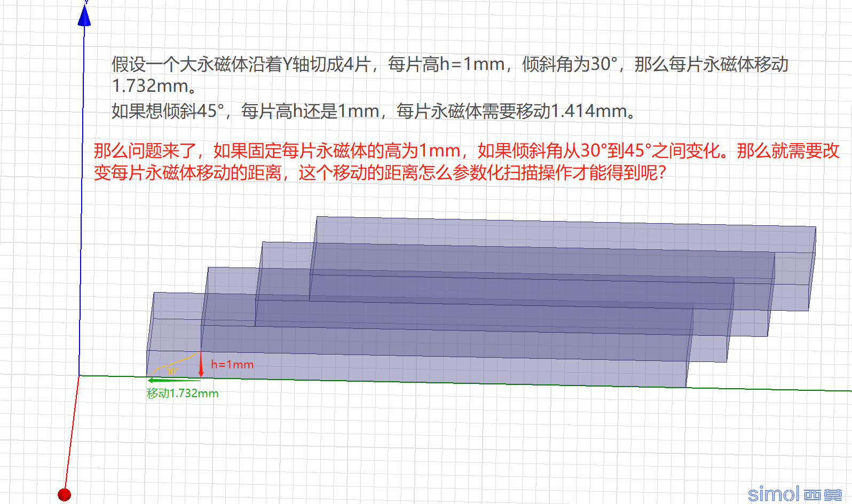Click the 'h=1mm' height label
852x504 pixels.
pos(232,364)
